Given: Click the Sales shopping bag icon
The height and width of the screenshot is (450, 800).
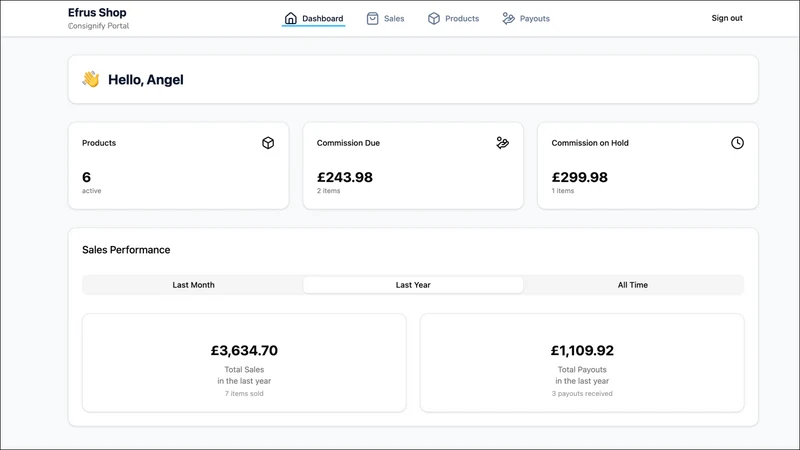Looking at the screenshot, I should (372, 18).
